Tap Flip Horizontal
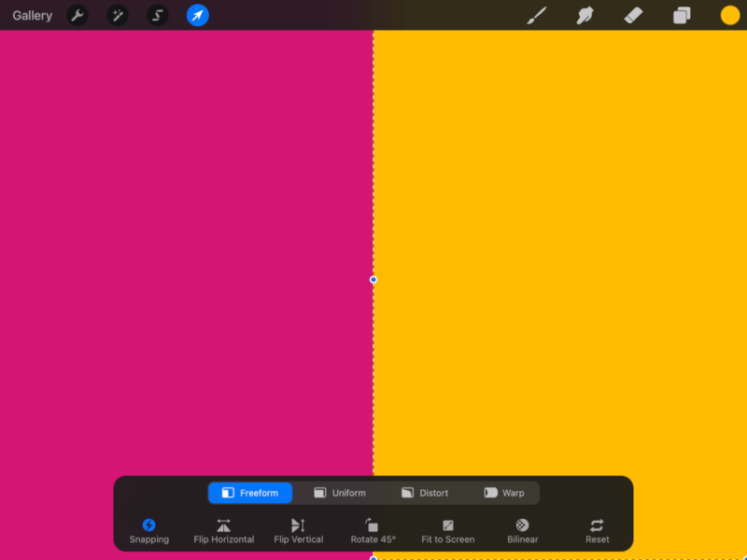The image size is (747, 560). pos(224,528)
